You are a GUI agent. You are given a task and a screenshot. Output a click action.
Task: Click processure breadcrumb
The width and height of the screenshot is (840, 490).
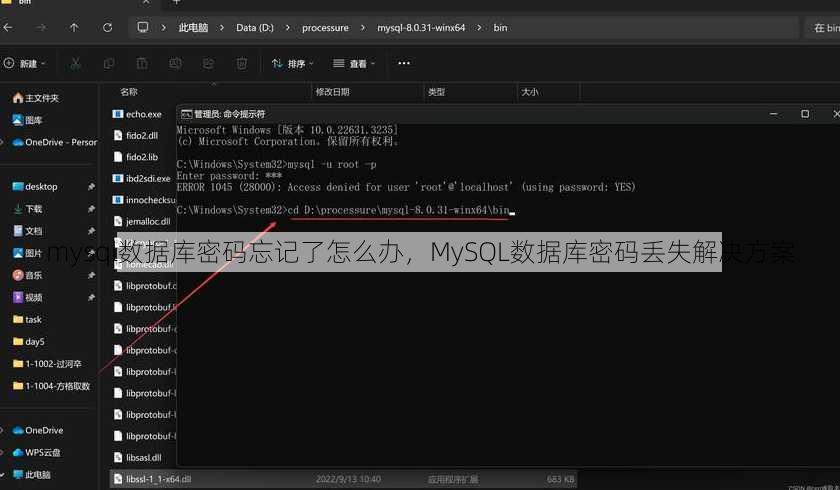(x=325, y=27)
